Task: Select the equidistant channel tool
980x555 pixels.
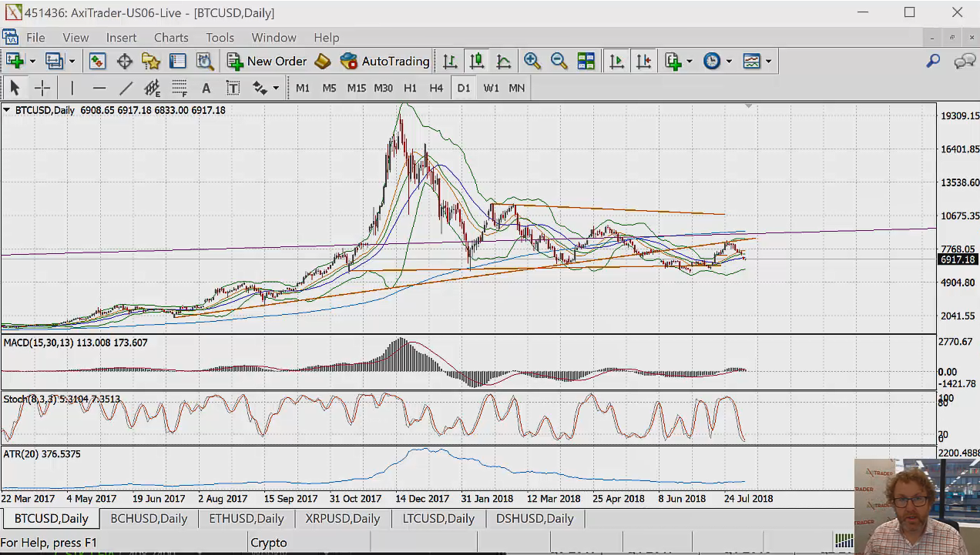Action: 153,88
